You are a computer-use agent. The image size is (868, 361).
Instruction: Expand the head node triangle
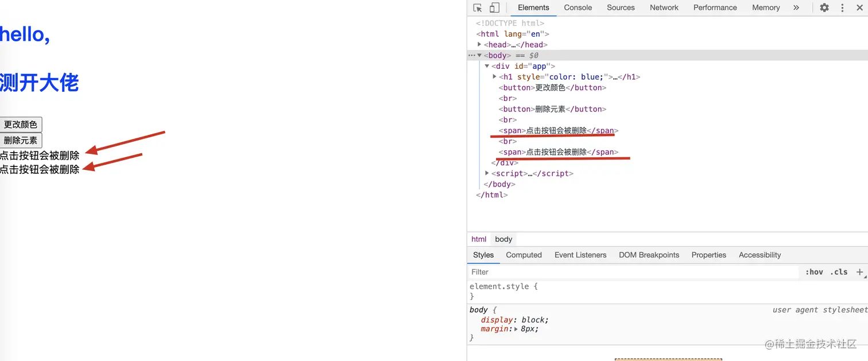[x=479, y=44]
